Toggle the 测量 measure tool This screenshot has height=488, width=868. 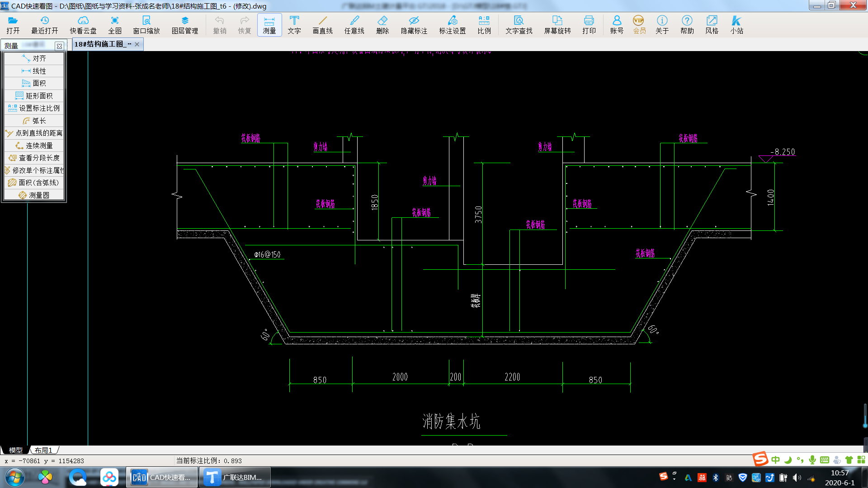click(x=269, y=25)
